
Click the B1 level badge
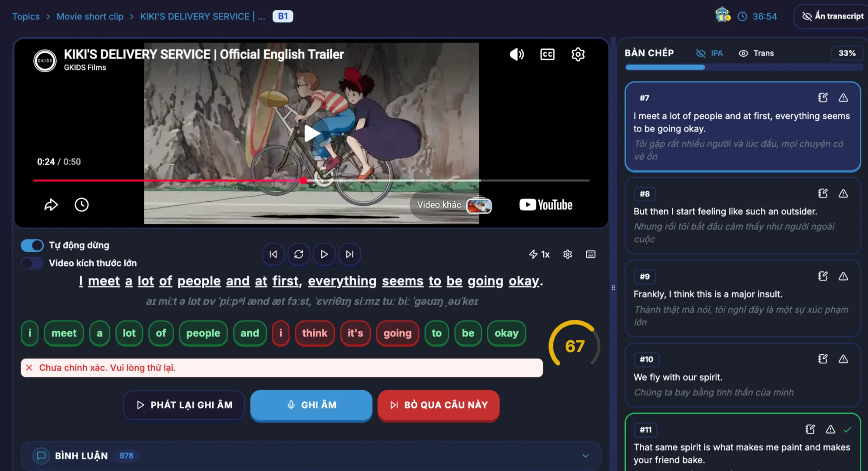point(283,16)
